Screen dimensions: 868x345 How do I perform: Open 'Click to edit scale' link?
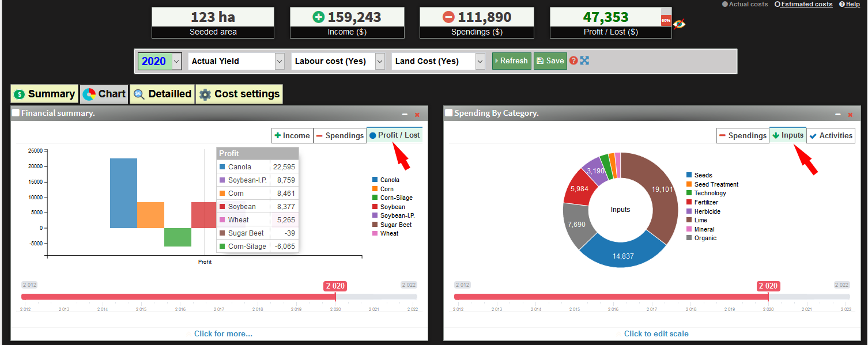pyautogui.click(x=656, y=333)
